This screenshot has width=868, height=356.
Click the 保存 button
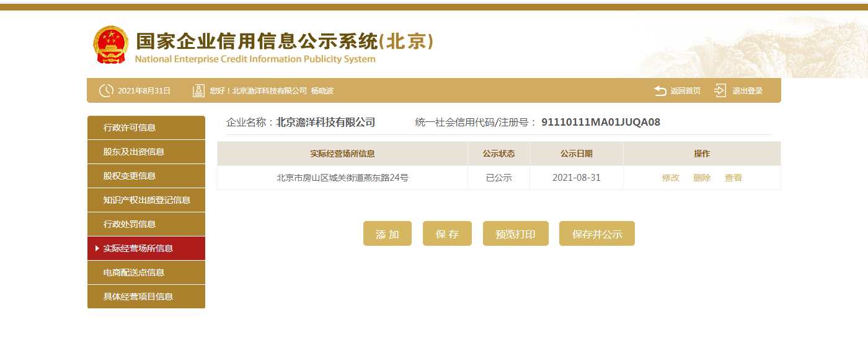tap(447, 233)
